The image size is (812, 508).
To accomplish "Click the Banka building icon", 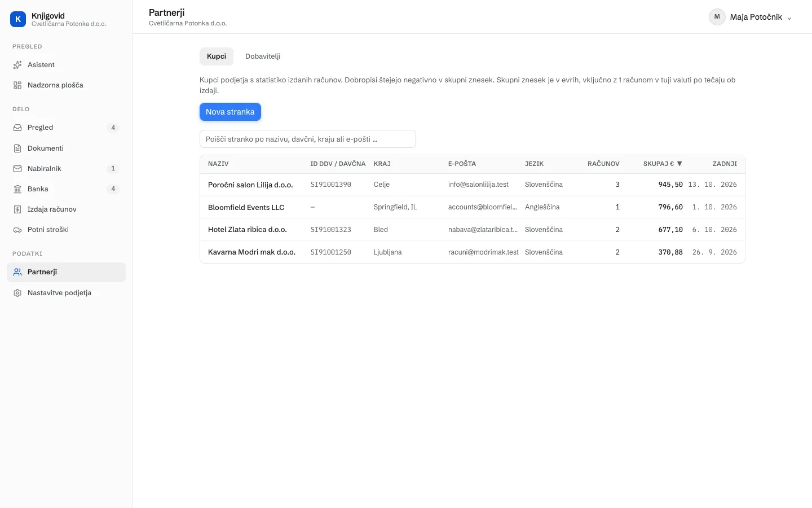I will point(17,189).
